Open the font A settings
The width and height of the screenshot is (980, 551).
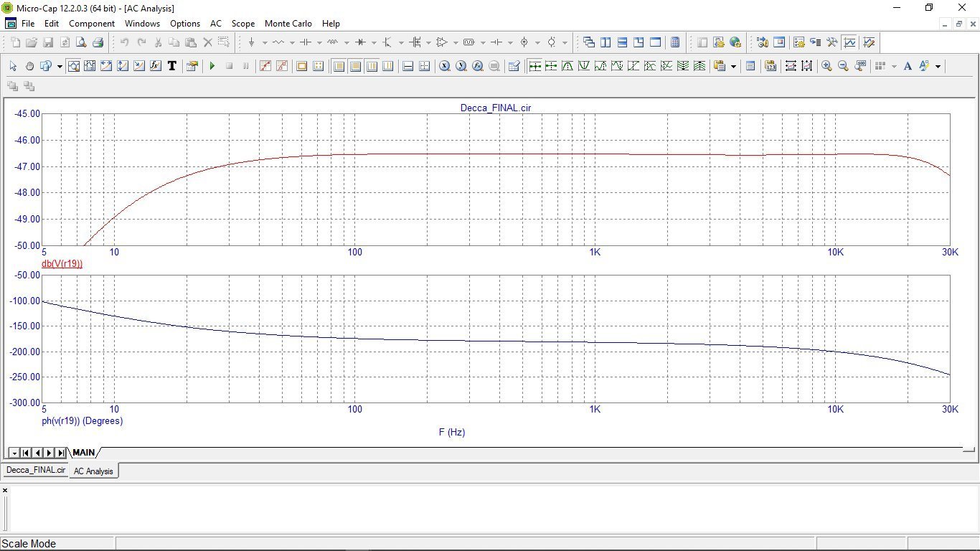click(908, 66)
